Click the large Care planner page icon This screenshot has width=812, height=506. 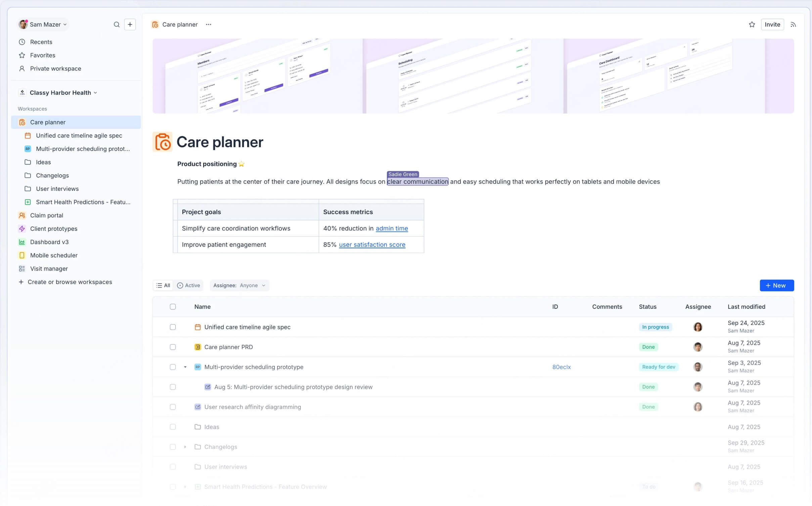163,142
